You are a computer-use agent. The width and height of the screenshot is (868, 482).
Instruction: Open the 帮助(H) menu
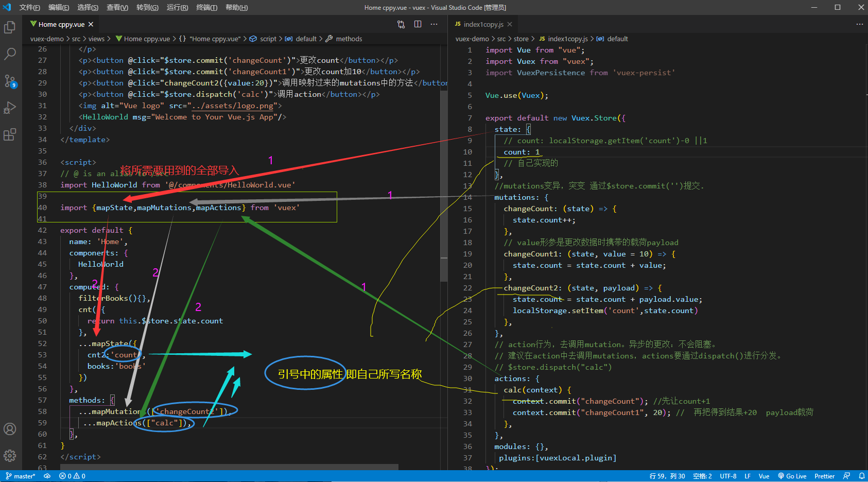pyautogui.click(x=237, y=7)
